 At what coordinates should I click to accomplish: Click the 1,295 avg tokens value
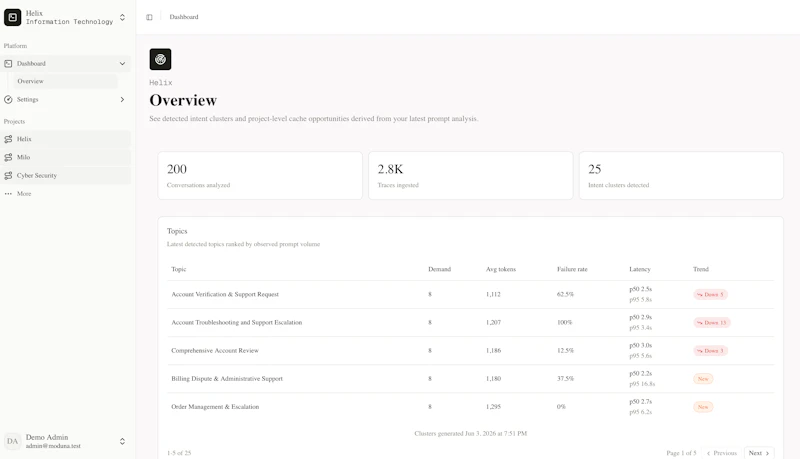coord(493,406)
